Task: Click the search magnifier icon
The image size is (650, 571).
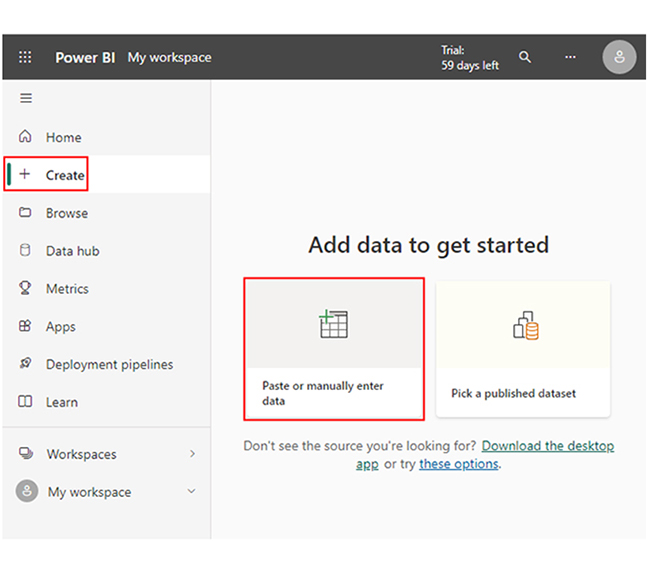Action: [525, 57]
